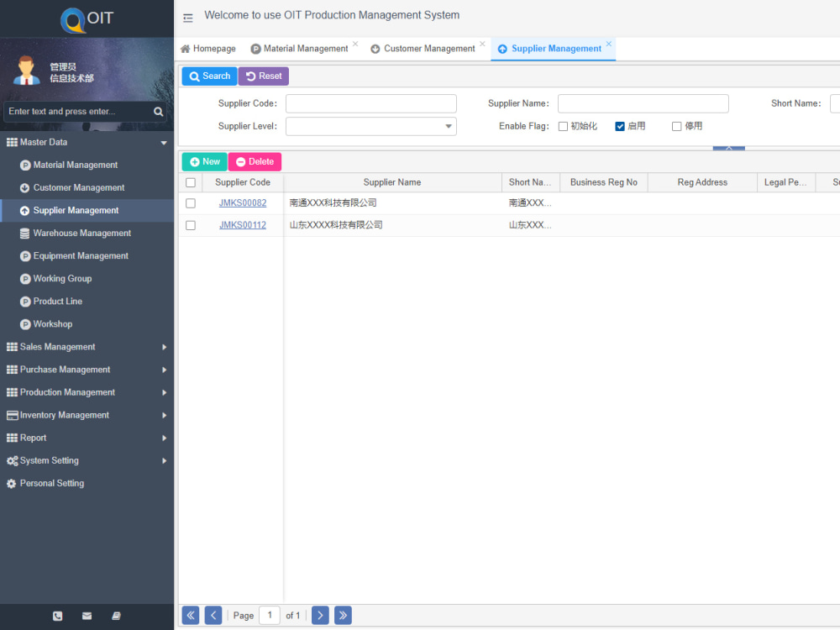Click the phone icon at sidebar bottom

click(x=57, y=616)
